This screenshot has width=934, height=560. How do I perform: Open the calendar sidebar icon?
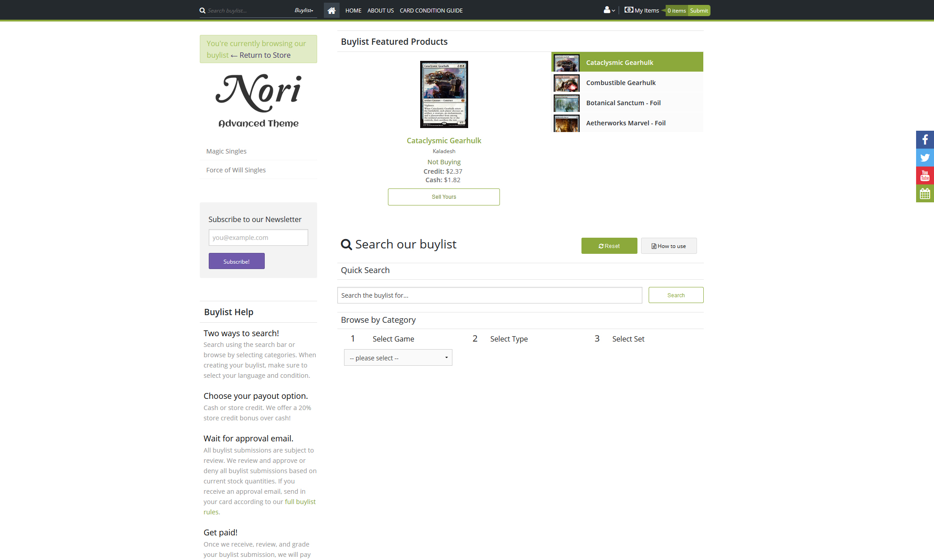tap(925, 193)
